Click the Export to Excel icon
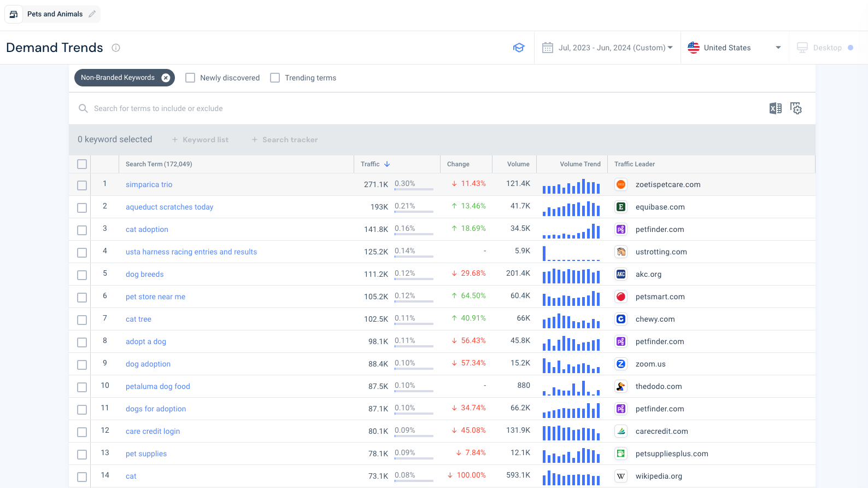Screen dimensions: 868x488 point(775,108)
